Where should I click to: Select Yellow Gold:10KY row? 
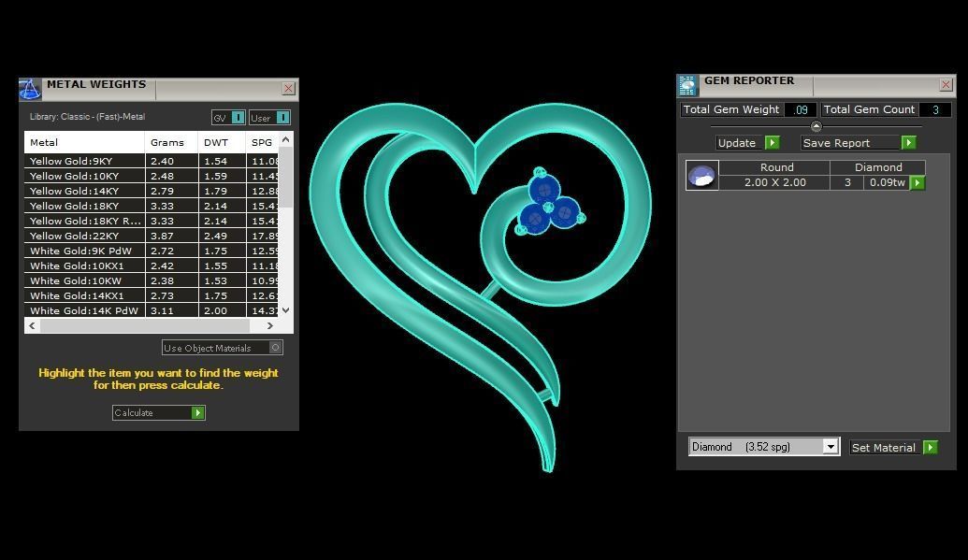click(x=152, y=176)
